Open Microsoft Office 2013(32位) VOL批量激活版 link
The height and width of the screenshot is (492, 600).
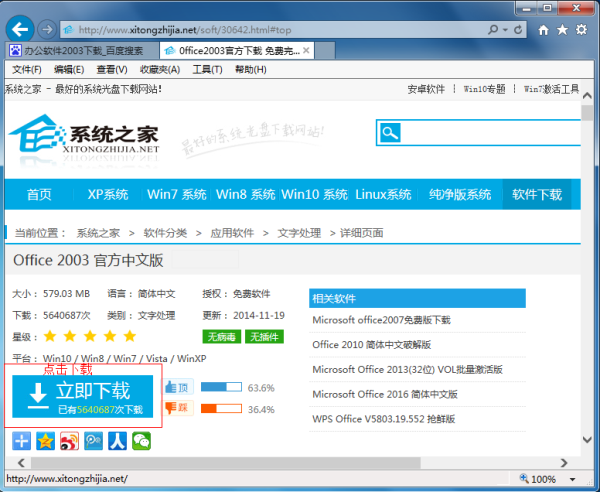407,369
